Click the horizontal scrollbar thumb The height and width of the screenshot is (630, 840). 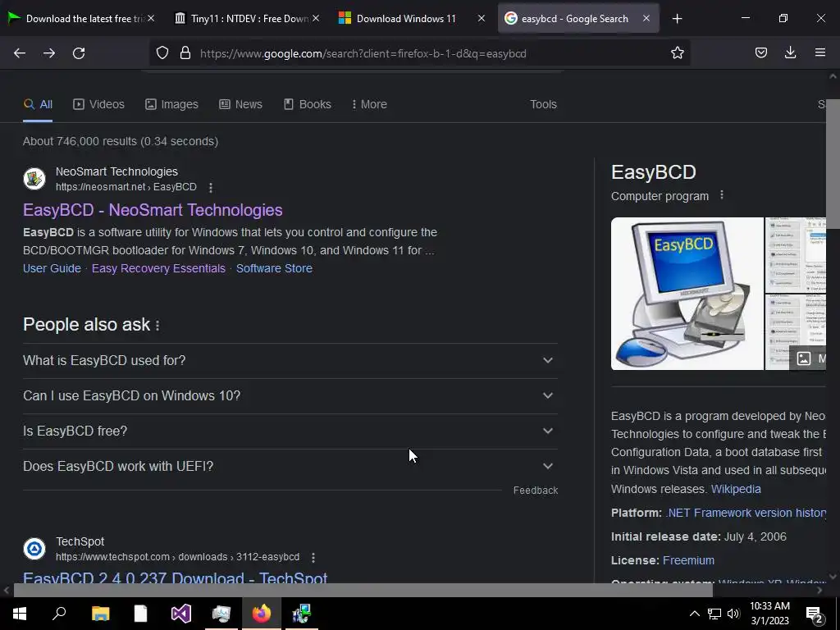coord(363,591)
